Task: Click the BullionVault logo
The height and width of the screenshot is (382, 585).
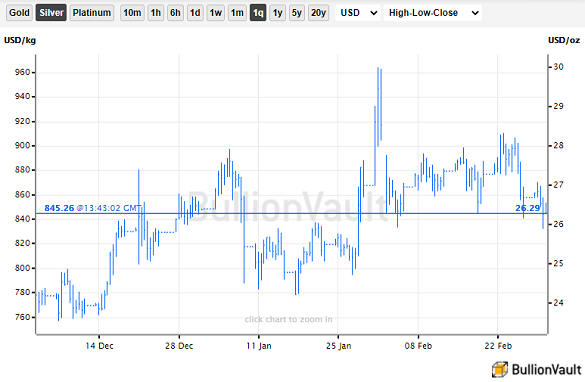Action: click(536, 369)
